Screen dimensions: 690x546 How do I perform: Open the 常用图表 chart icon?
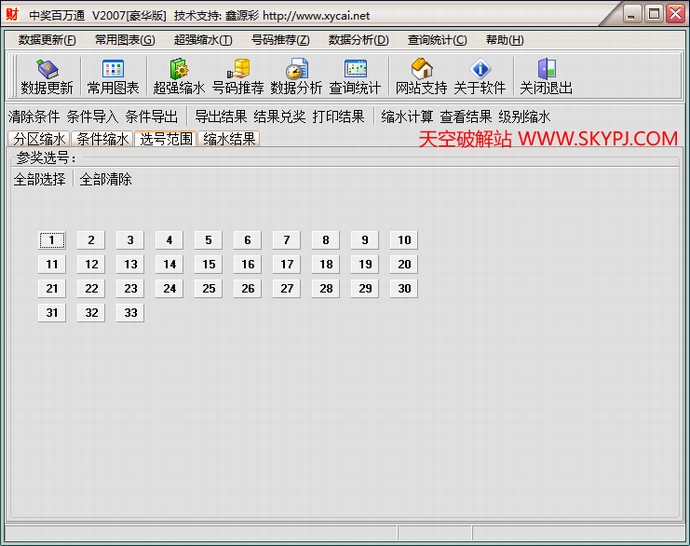pyautogui.click(x=113, y=70)
